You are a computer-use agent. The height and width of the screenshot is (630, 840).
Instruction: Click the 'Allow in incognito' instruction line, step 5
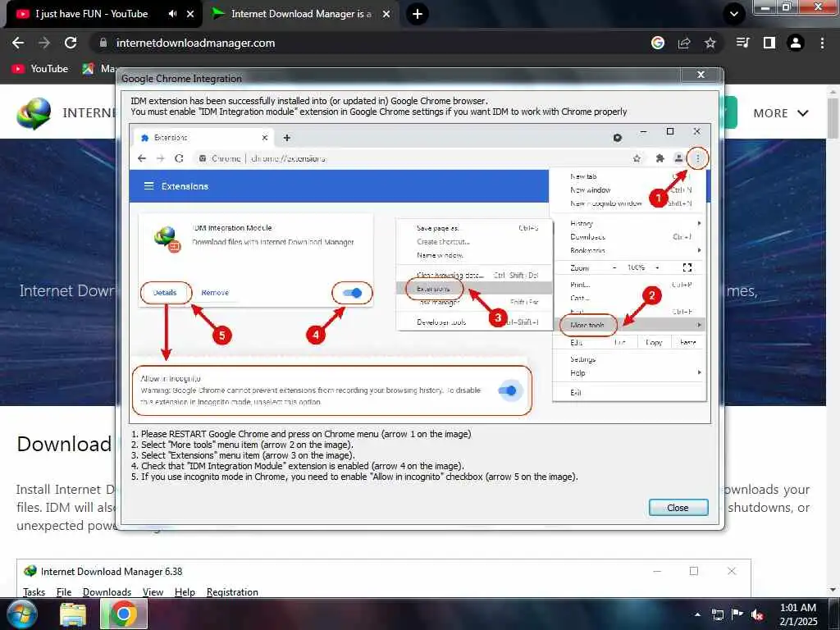coord(354,477)
